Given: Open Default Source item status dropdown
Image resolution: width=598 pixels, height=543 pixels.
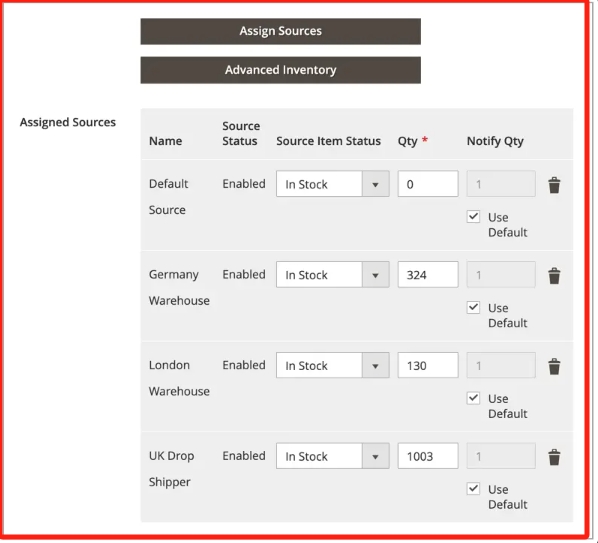Looking at the screenshot, I should click(333, 184).
